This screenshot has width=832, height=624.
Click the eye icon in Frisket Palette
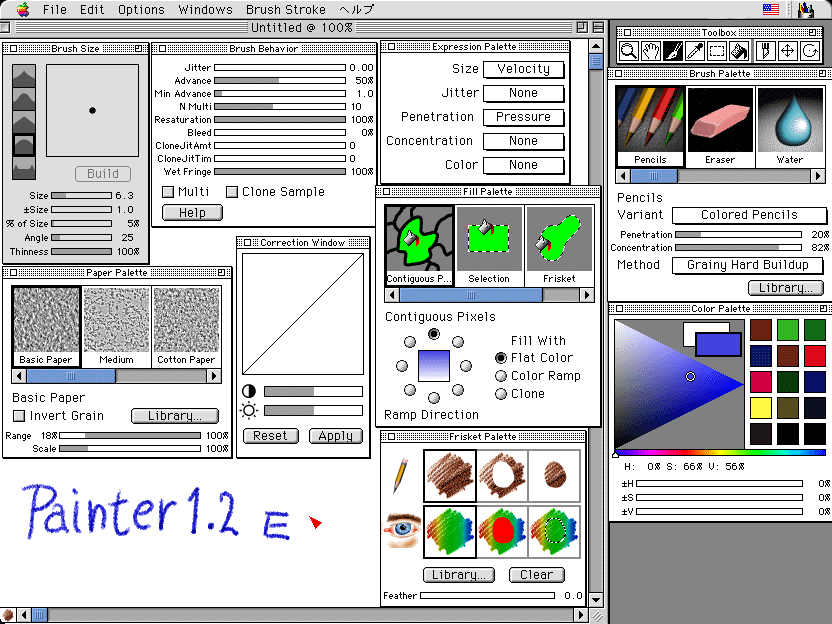402,530
